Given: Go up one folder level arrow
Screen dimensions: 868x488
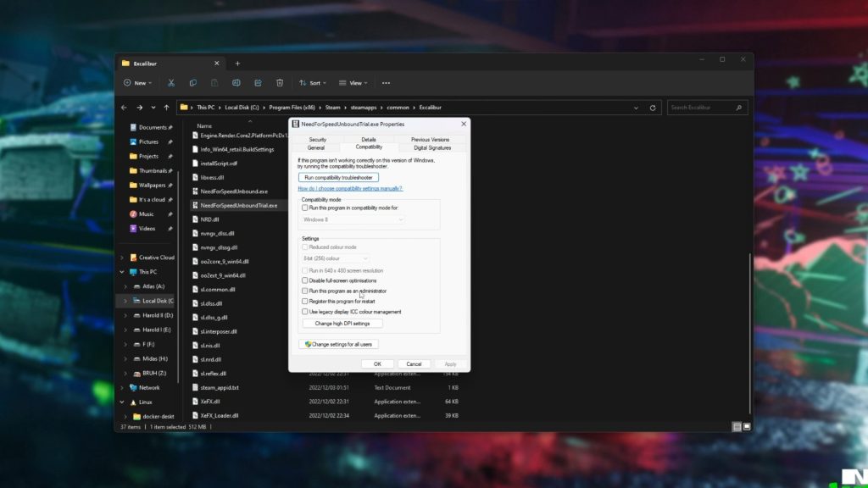Looking at the screenshot, I should pyautogui.click(x=166, y=108).
